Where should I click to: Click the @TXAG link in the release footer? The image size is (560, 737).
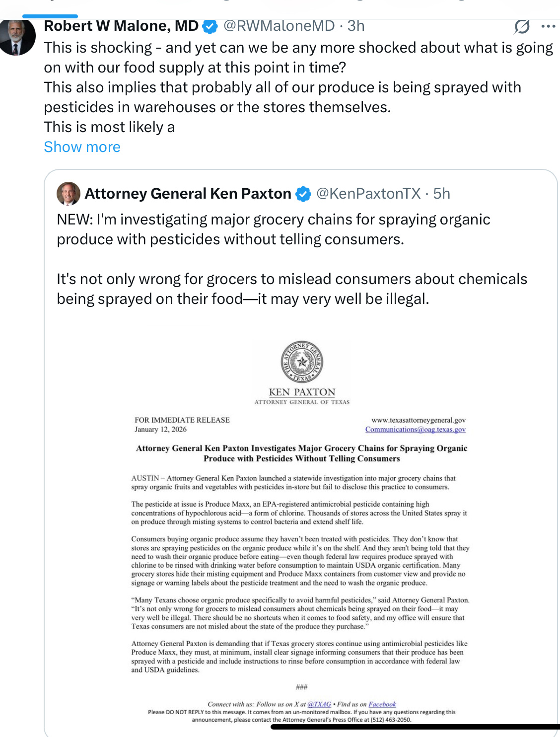coord(319,704)
